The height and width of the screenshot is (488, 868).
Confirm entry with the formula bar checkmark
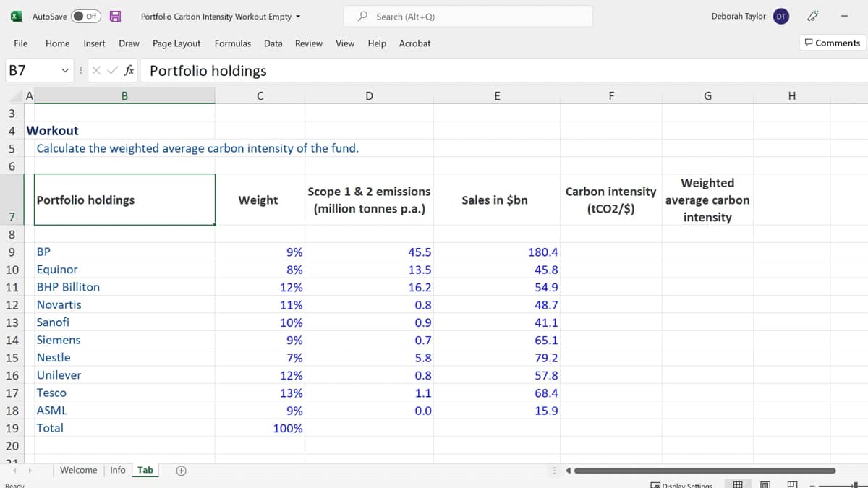[x=112, y=70]
